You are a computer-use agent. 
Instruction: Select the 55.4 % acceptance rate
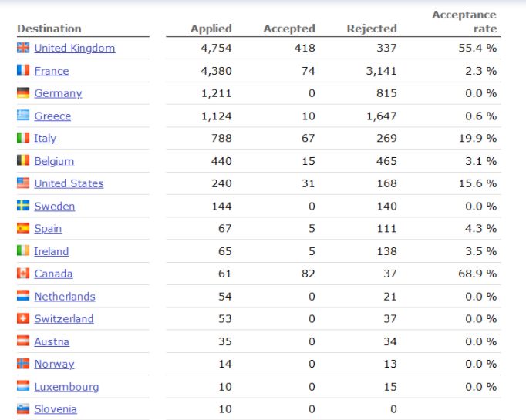[477, 49]
